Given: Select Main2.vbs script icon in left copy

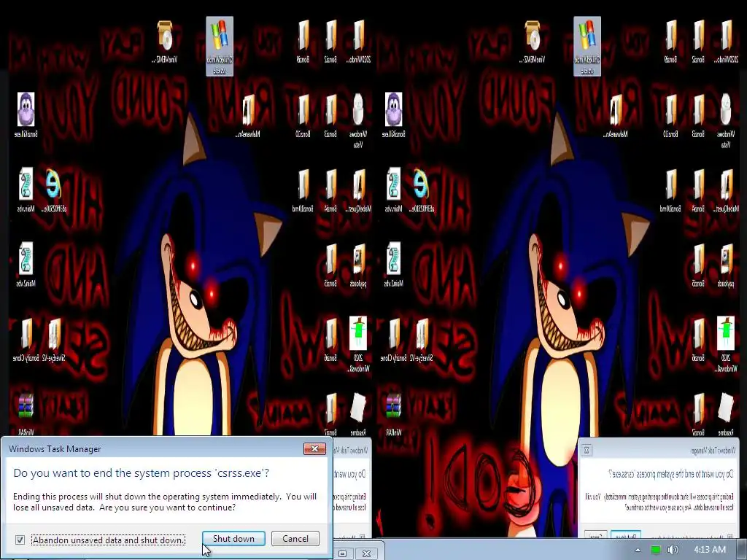Looking at the screenshot, I should coord(26,264).
